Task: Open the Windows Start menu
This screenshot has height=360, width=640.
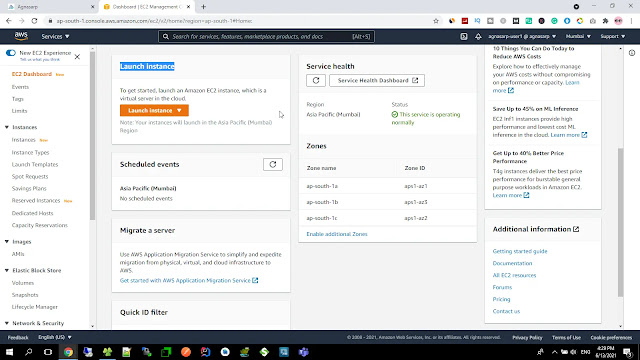Action: [x=9, y=352]
